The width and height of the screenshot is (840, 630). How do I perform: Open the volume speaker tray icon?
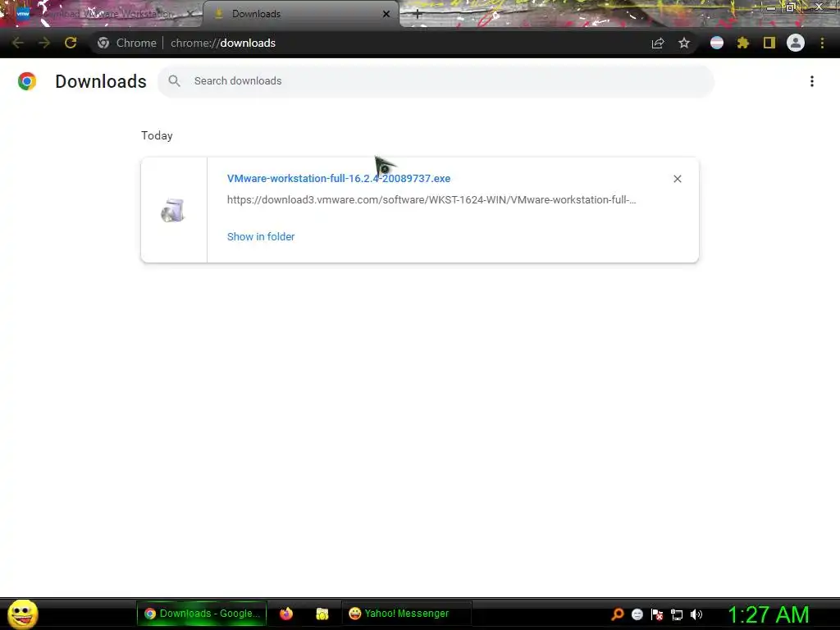(x=696, y=614)
